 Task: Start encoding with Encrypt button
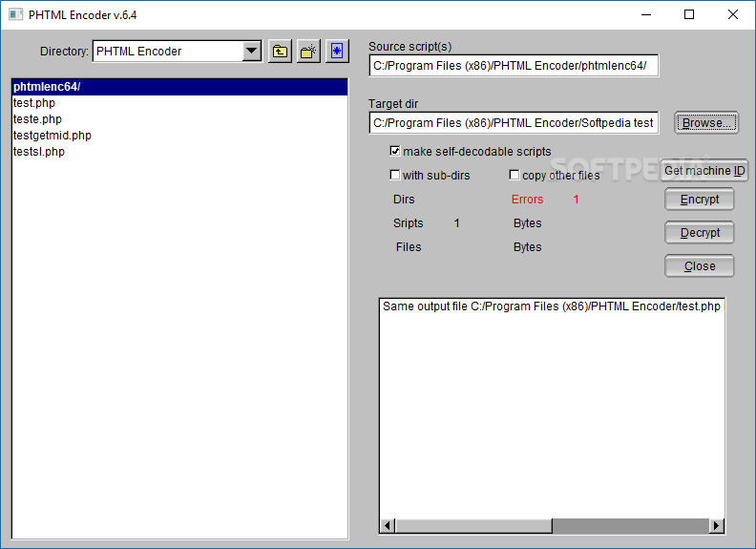pyautogui.click(x=699, y=200)
